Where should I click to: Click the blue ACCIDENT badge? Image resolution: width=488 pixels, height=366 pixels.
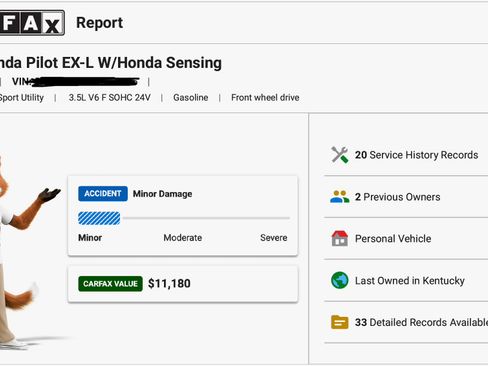pyautogui.click(x=103, y=194)
